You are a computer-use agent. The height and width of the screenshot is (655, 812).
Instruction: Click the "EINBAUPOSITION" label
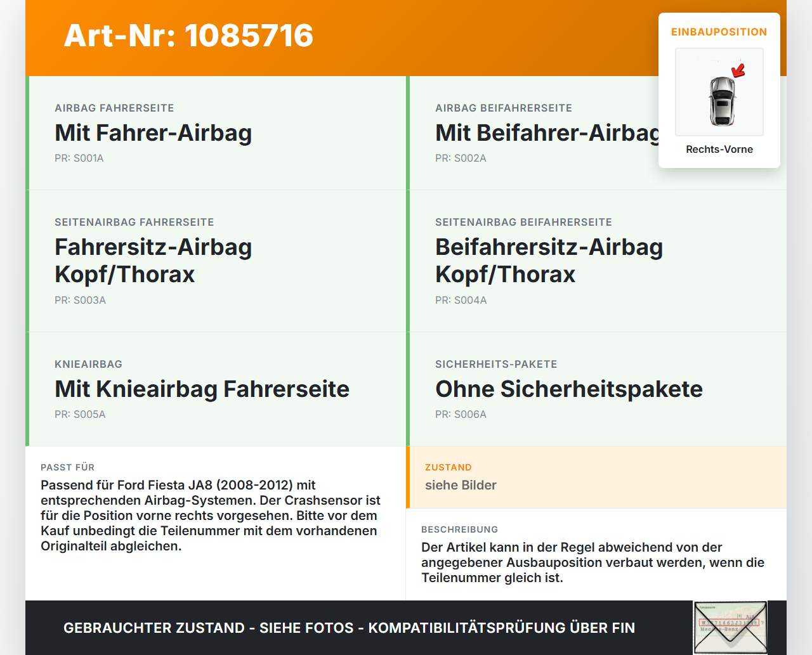(719, 32)
